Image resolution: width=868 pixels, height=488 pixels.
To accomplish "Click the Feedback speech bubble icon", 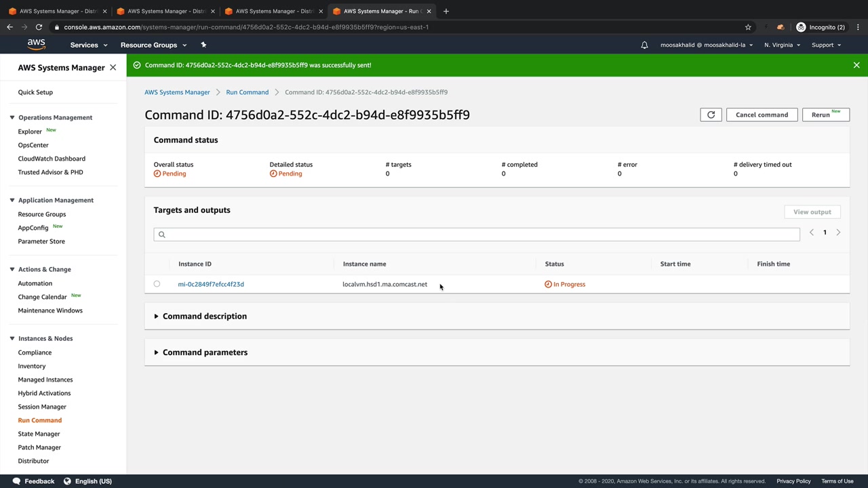I will tap(15, 481).
